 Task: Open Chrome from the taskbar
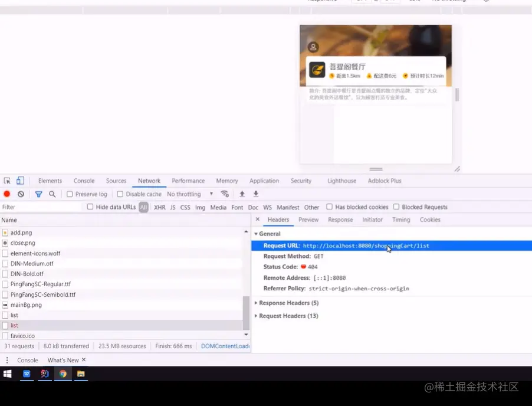tap(63, 374)
